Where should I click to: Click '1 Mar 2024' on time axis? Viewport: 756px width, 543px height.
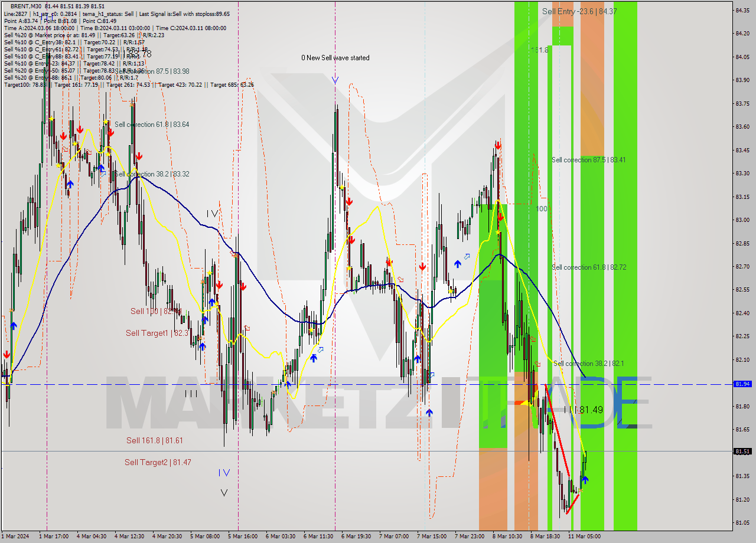(x=14, y=537)
